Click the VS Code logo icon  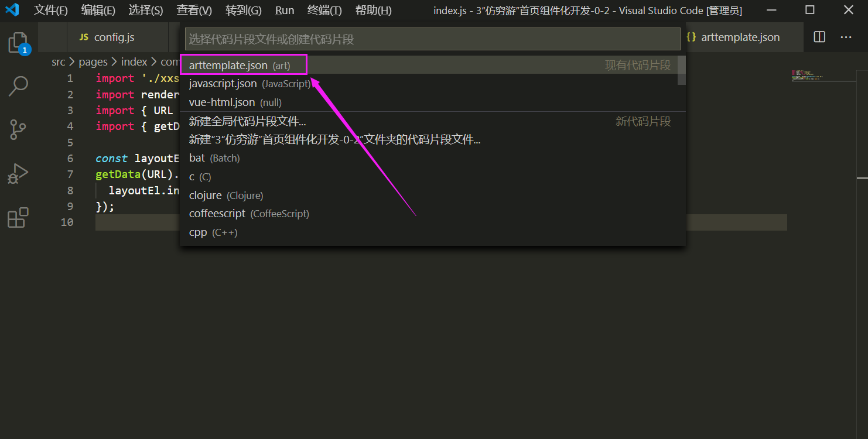12,10
